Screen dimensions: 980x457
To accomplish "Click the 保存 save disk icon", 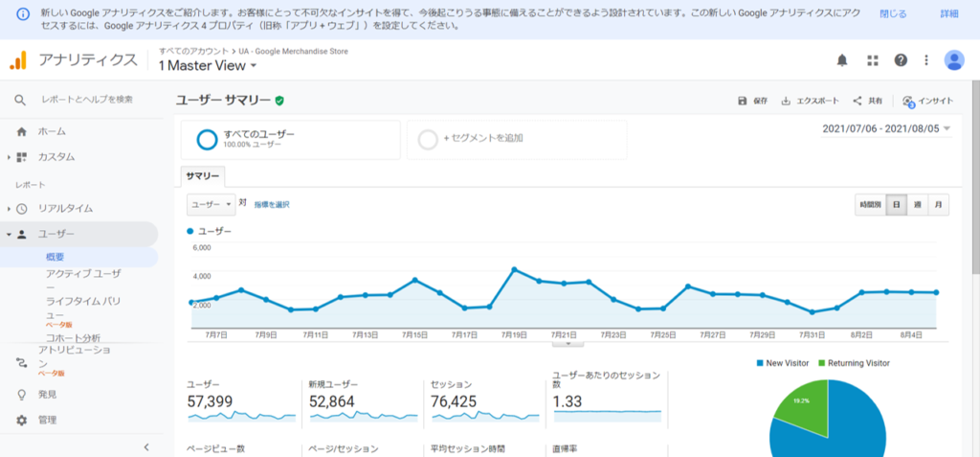I will click(742, 101).
